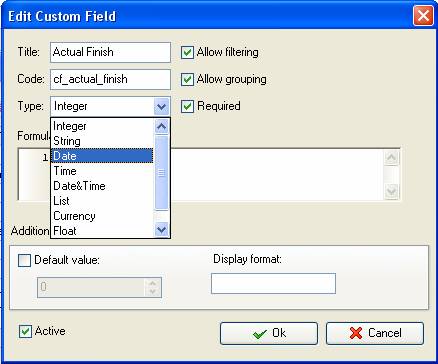
Task: Collapse the Type combo box arrow
Action: click(x=162, y=107)
